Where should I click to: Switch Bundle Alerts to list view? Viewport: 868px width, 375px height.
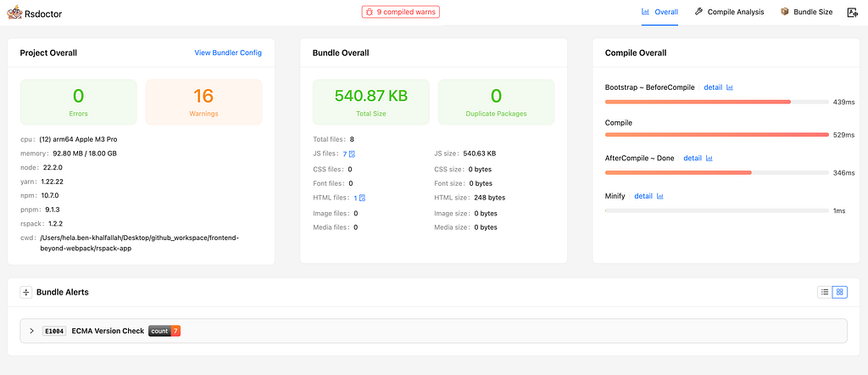[x=825, y=292]
